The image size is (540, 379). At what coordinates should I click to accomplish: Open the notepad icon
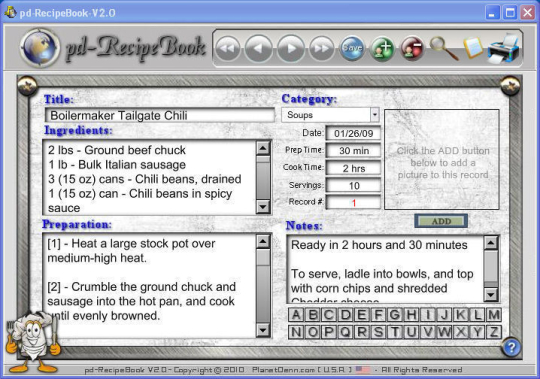click(473, 47)
